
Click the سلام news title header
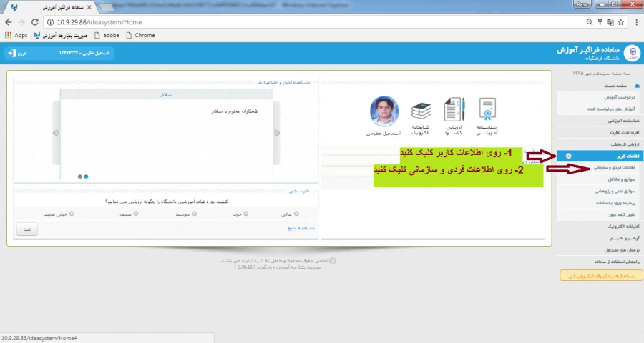coord(166,94)
